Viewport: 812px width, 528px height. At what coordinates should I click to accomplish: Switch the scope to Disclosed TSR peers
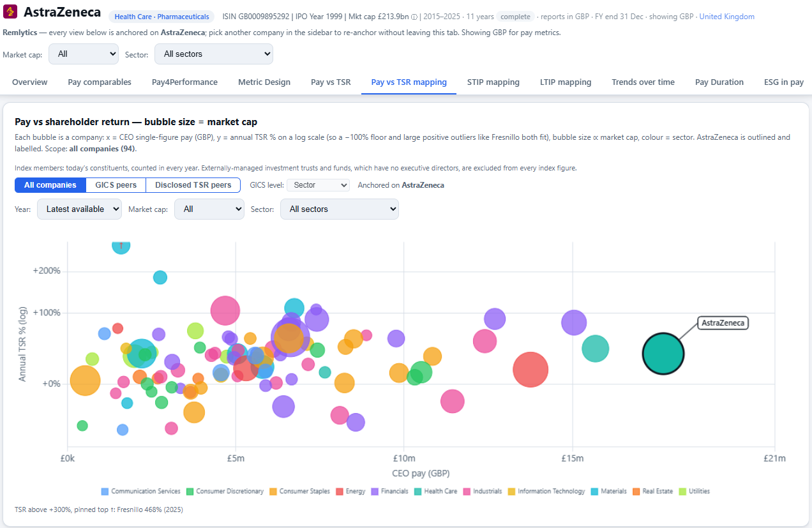(x=193, y=185)
